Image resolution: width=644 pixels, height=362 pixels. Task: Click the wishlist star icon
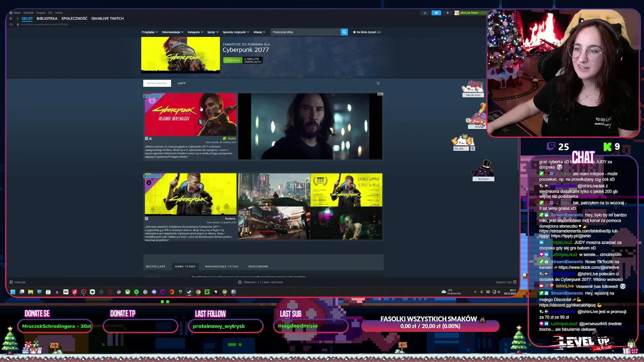pos(354,32)
